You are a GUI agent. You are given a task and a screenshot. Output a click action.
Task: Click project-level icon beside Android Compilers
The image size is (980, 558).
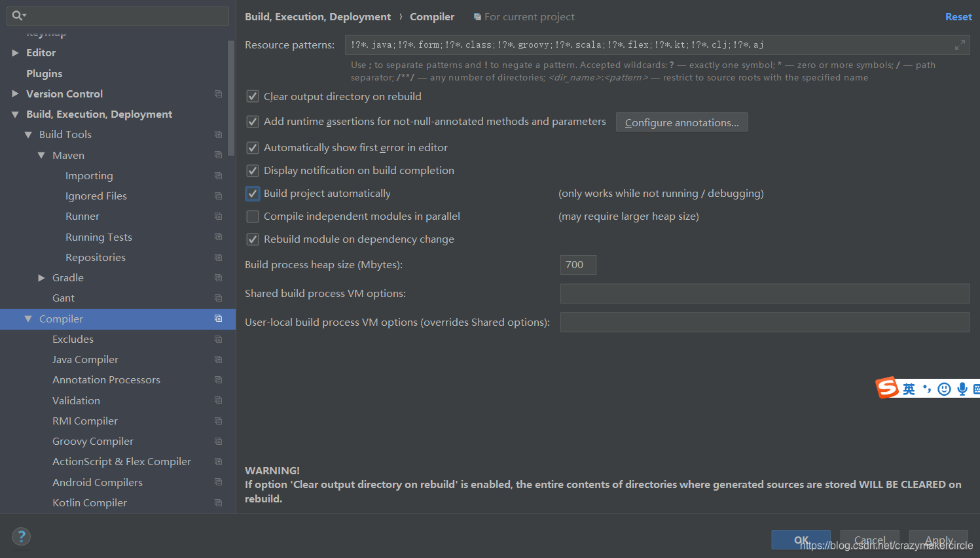coord(219,482)
